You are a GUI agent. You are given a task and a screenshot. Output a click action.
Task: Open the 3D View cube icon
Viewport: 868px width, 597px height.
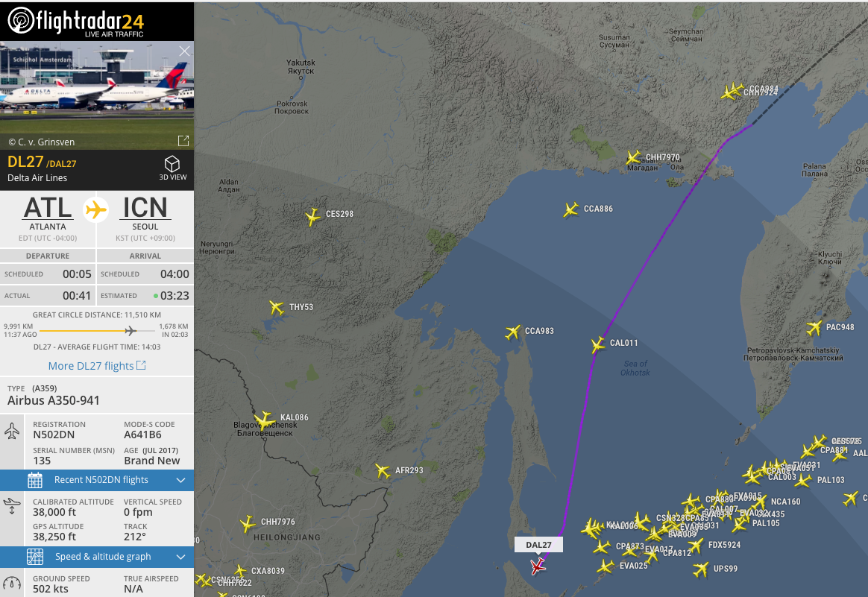(172, 164)
